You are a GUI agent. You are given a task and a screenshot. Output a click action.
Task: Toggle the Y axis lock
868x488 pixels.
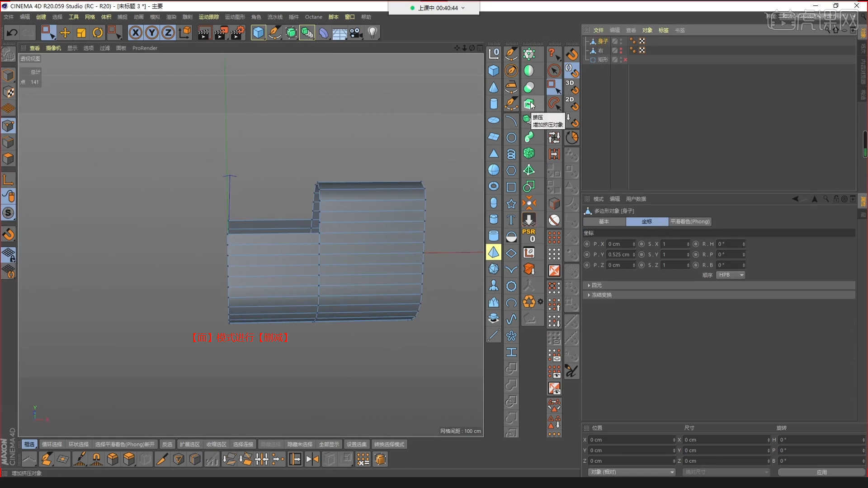tap(152, 33)
